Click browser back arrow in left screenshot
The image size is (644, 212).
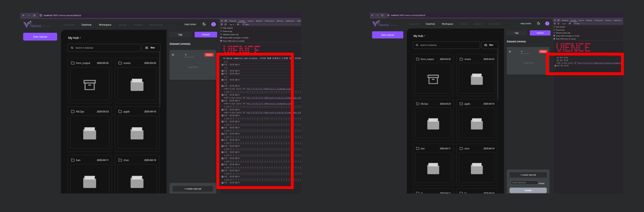[x=24, y=15]
